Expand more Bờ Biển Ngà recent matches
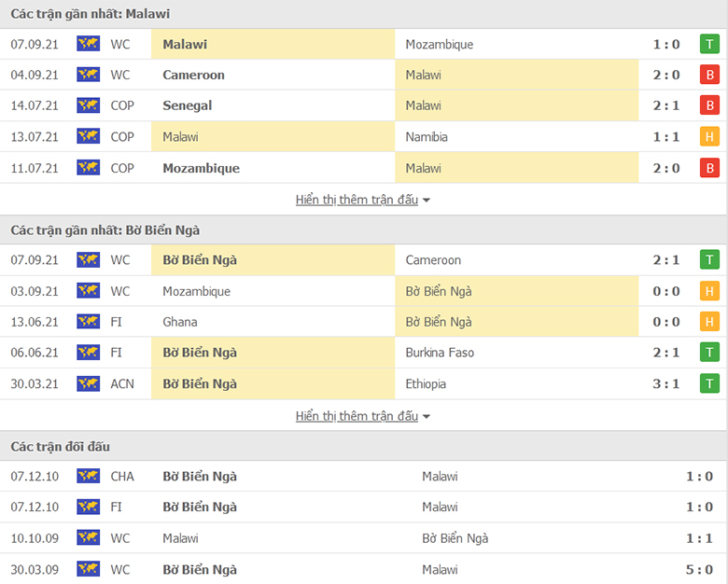Screen dimensions: 728x584 coord(357,416)
